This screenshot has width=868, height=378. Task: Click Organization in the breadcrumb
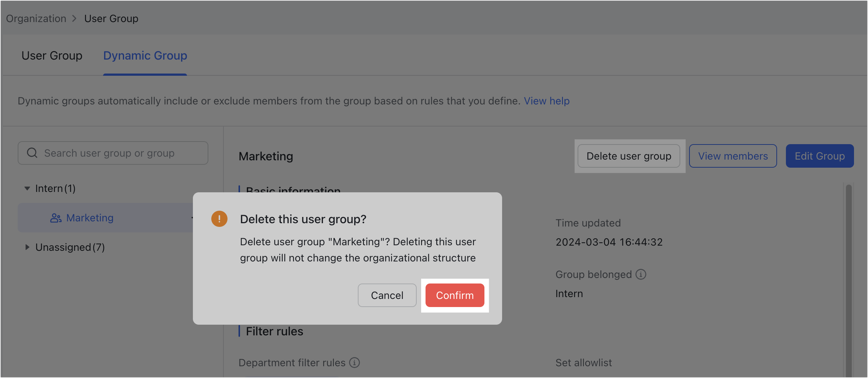click(36, 18)
